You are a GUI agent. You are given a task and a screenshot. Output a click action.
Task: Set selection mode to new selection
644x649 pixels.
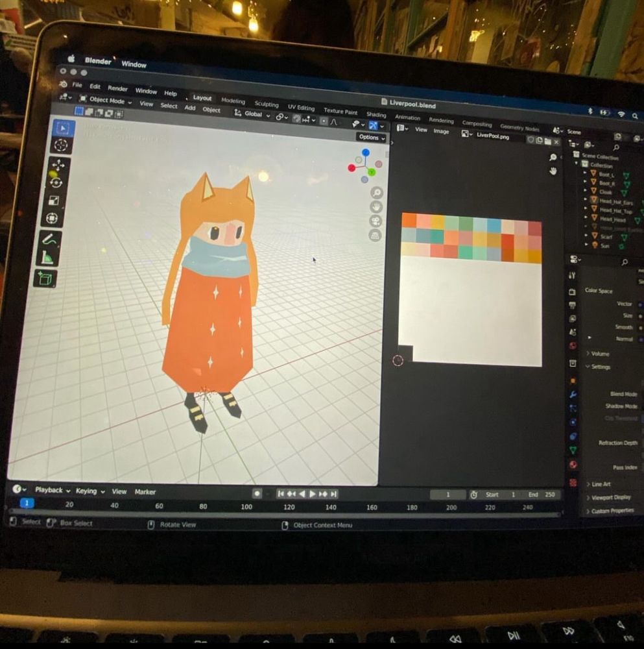[x=78, y=111]
